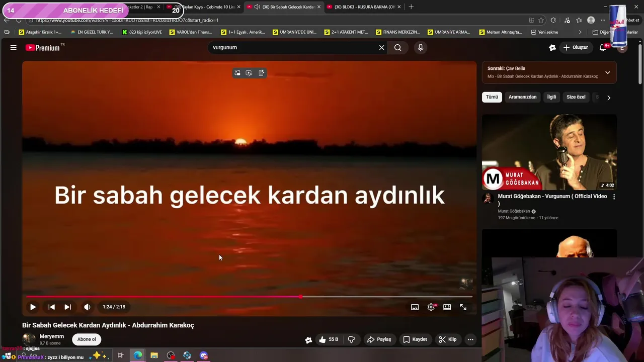Open options for the Vurgunum video

(613, 197)
